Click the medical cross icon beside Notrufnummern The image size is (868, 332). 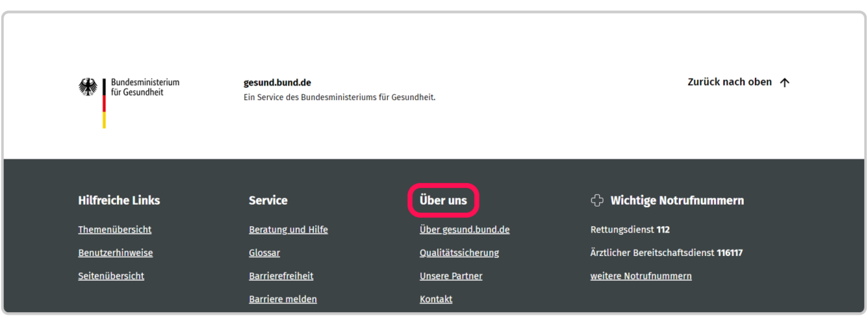(x=597, y=201)
